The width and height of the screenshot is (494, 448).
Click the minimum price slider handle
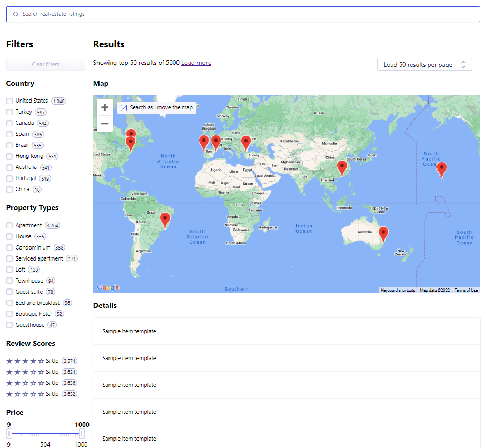(x=9, y=434)
